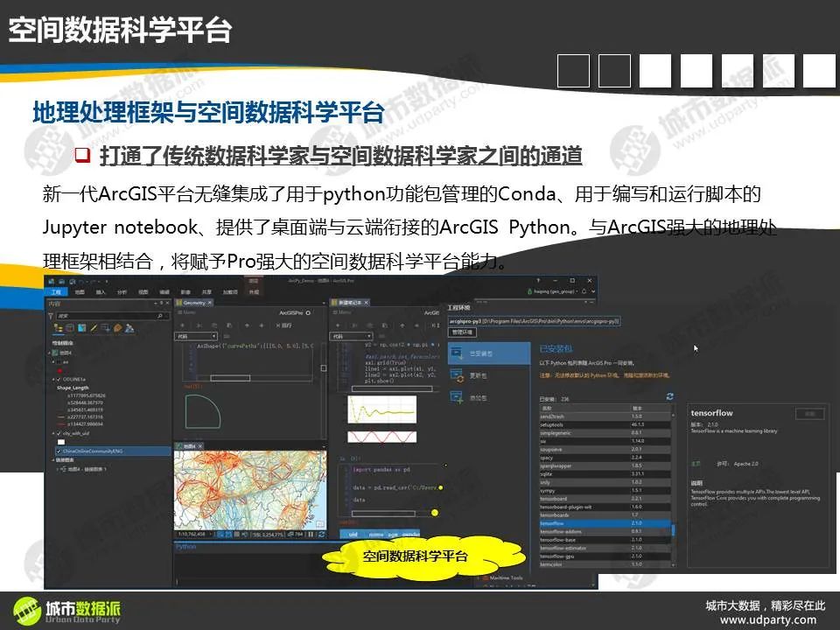This screenshot has width=840, height=630.
Task: Select the tensorflow-estimator package row
Action: 605,548
